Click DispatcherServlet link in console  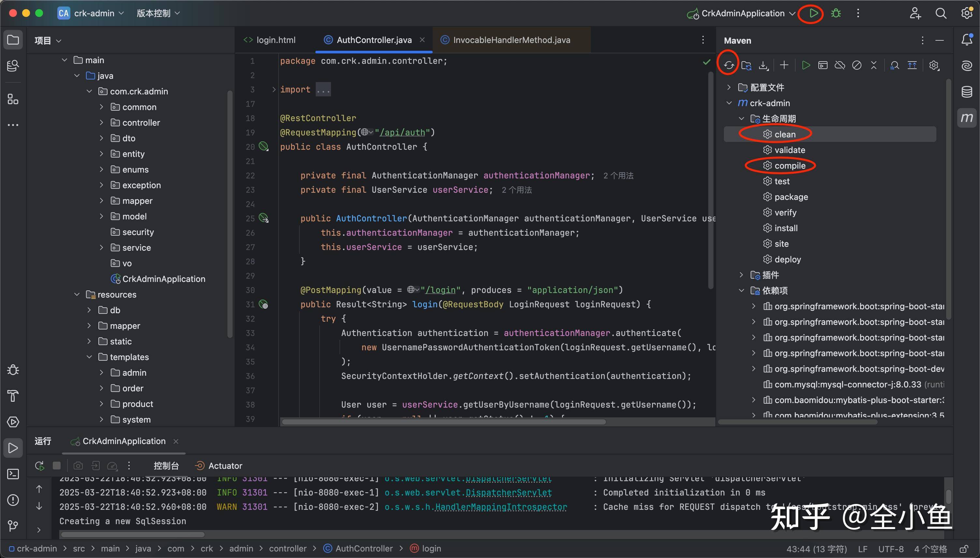pos(509,493)
